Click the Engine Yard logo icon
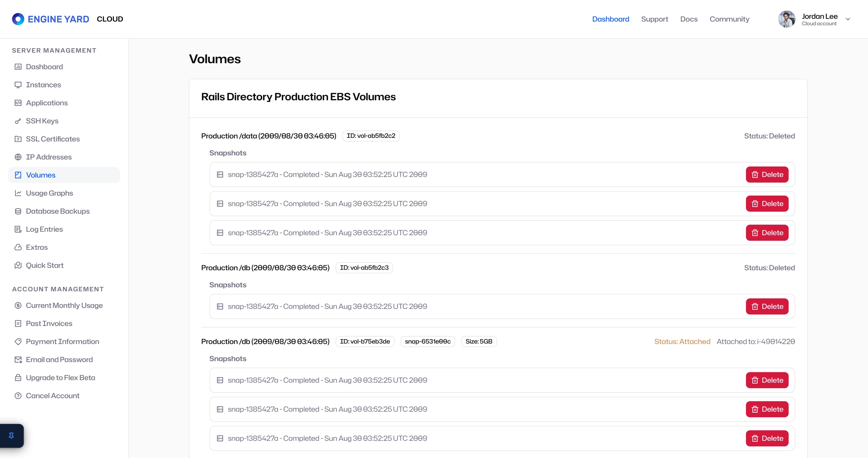 tap(18, 19)
